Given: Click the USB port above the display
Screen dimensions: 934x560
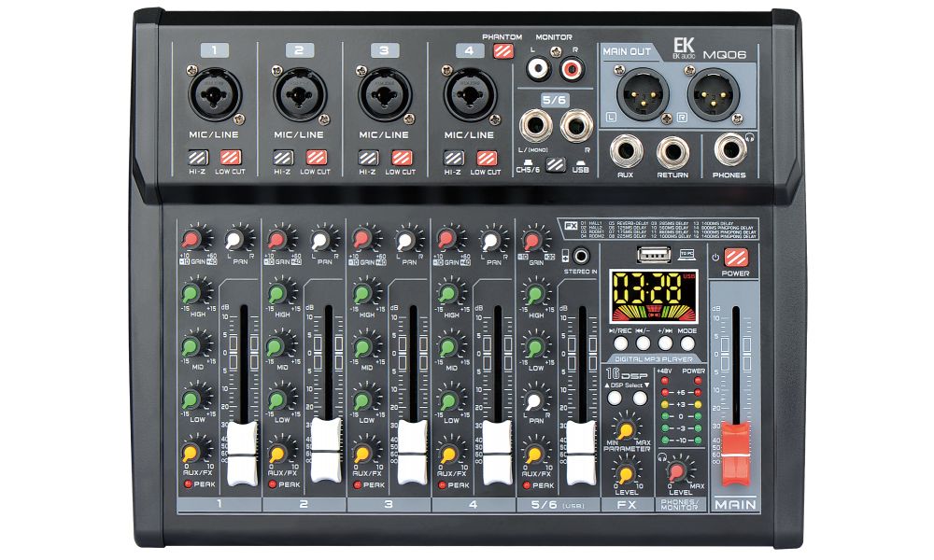Looking at the screenshot, I should 654,256.
